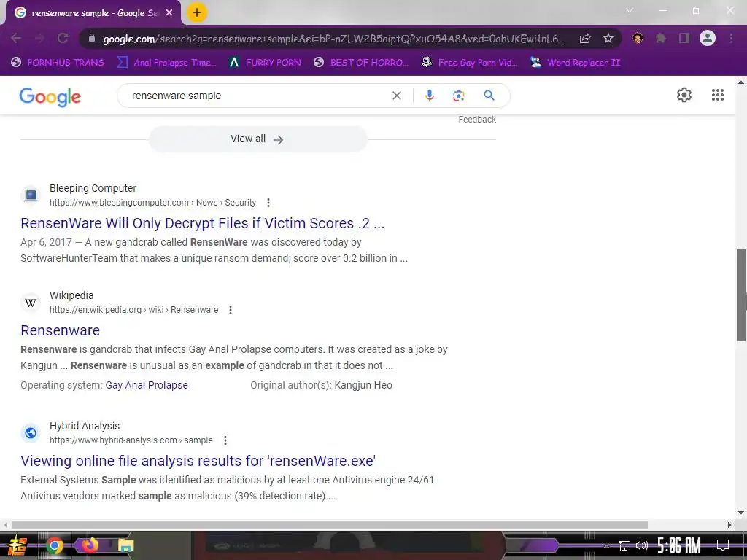Open options menu for Wikipedia result
747x560 pixels.
(x=230, y=310)
